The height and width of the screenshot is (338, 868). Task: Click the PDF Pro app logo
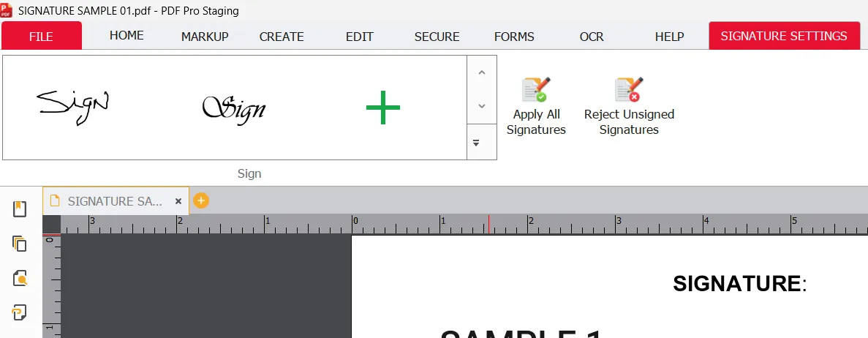tap(7, 10)
